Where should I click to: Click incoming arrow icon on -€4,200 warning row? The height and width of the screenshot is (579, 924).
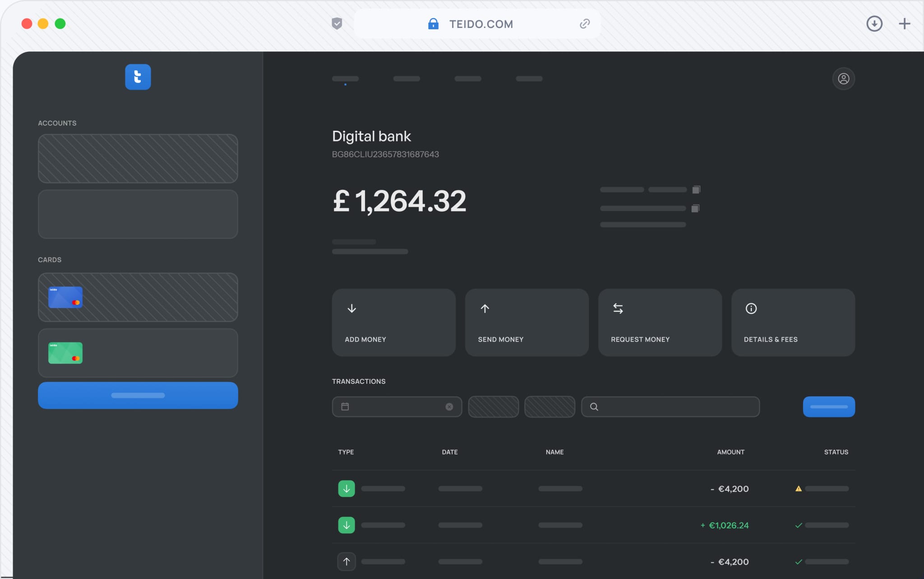(x=346, y=489)
